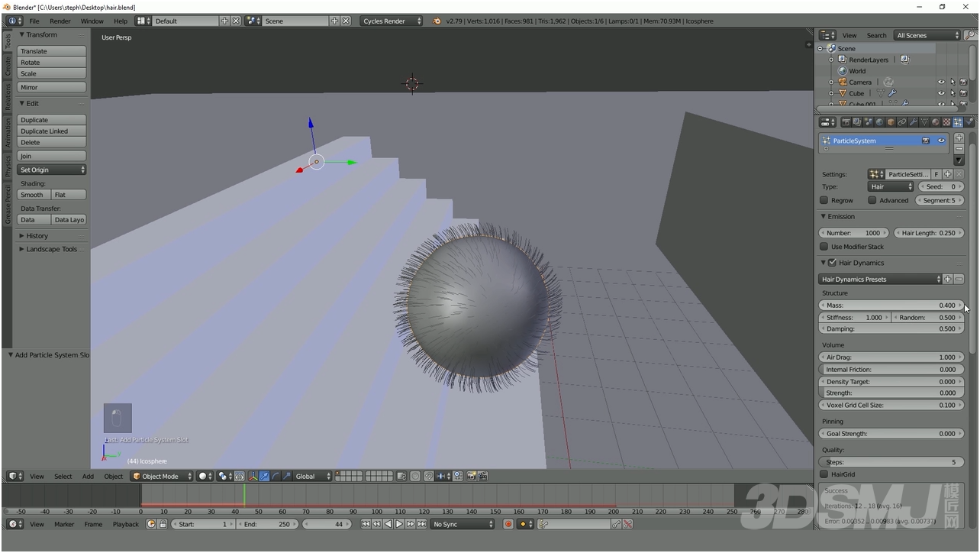The image size is (980, 553).
Task: Toggle Cube visibility eye in outliner
Action: 941,93
